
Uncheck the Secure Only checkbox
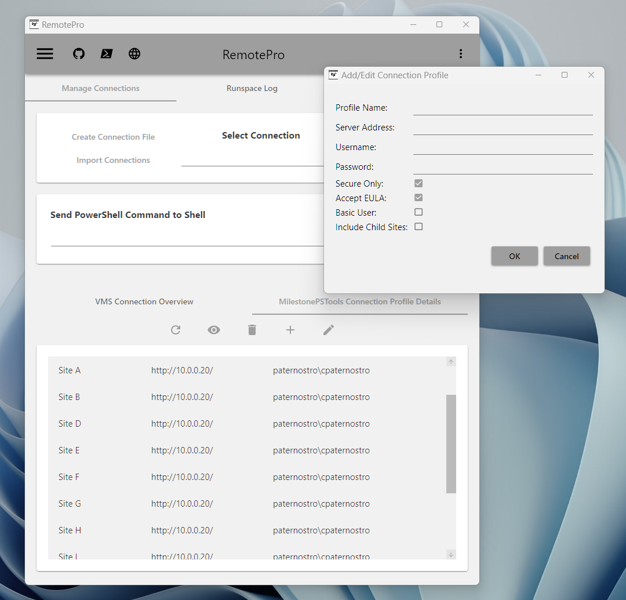pyautogui.click(x=418, y=183)
